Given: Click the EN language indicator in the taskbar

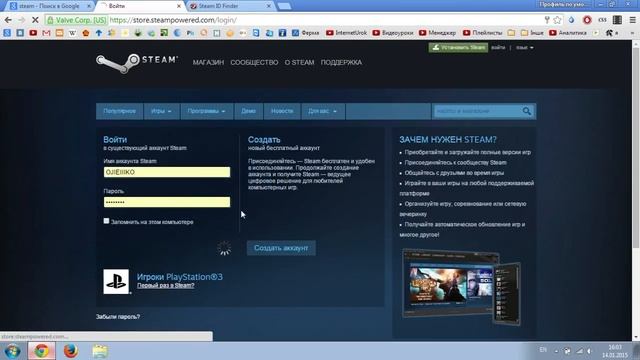Looking at the screenshot, I should click(543, 350).
